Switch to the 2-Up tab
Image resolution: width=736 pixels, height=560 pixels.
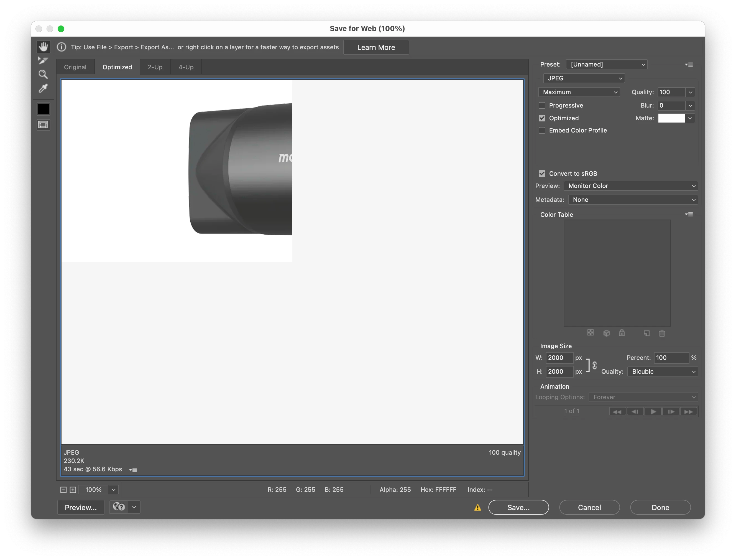click(x=155, y=67)
